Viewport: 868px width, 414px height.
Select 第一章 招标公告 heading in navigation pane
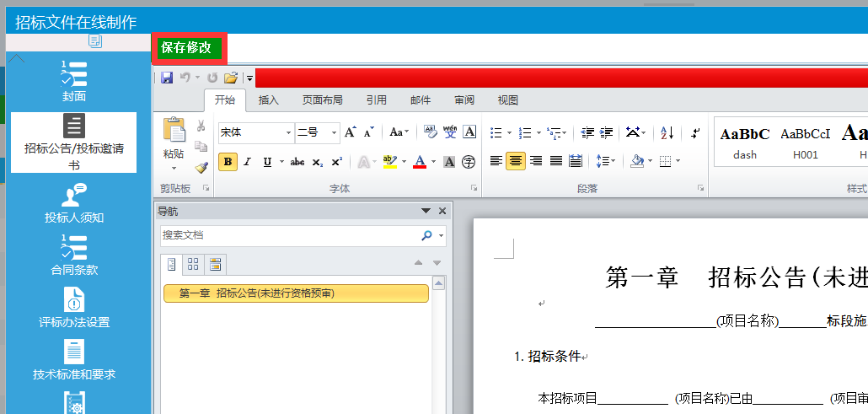click(296, 293)
